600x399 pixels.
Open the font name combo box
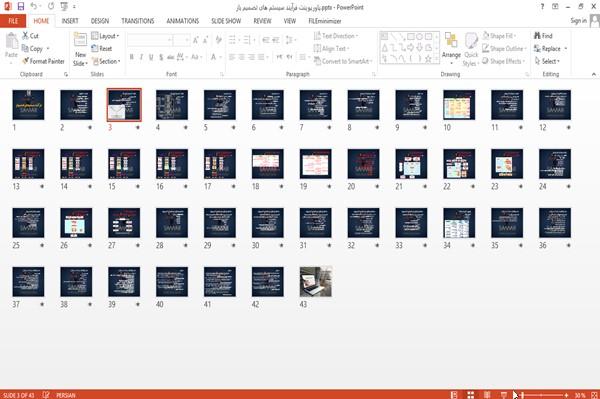click(149, 40)
